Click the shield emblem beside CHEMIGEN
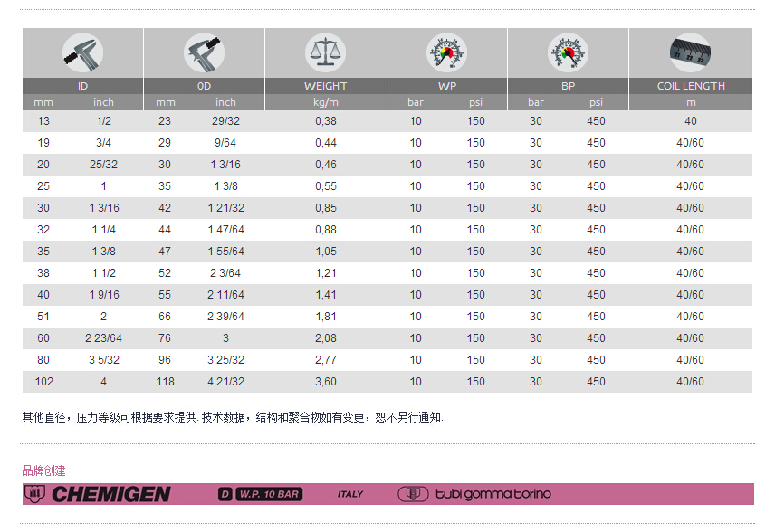Viewport: 775px width, 532px height. click(35, 494)
